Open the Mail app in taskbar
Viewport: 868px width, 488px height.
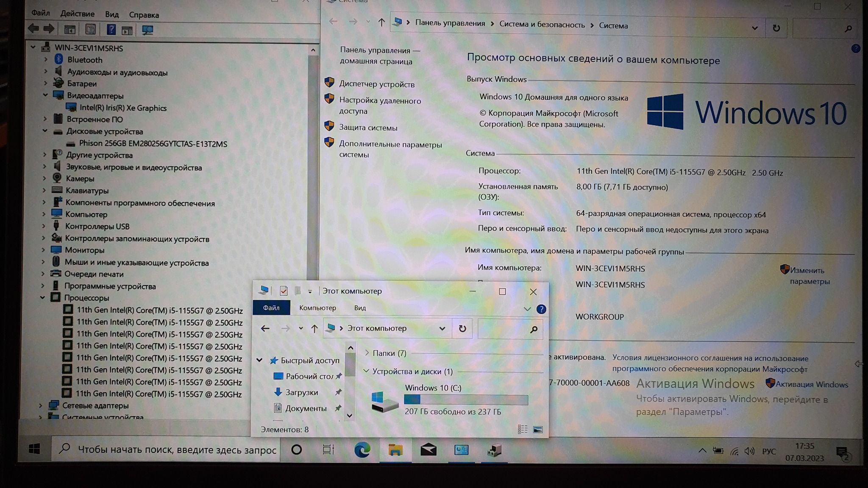[x=428, y=450]
